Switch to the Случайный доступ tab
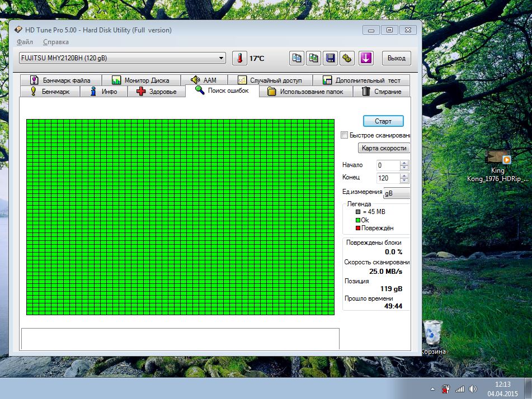 tap(270, 80)
